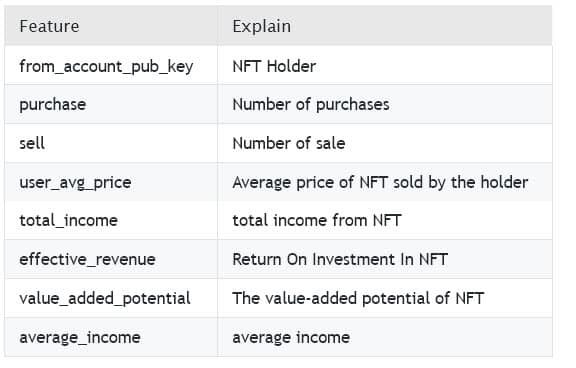
Task: Click the word Holder in NFT Holder
Action: click(291, 66)
